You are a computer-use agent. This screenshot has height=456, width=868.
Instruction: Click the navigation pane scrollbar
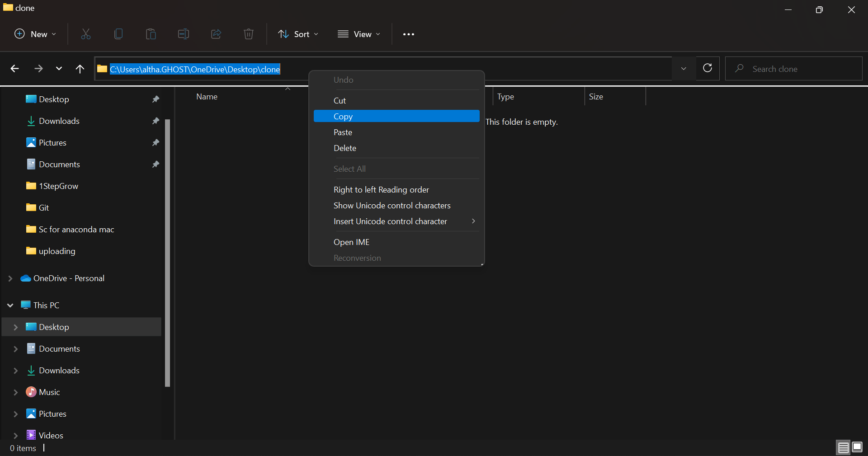[x=167, y=253]
